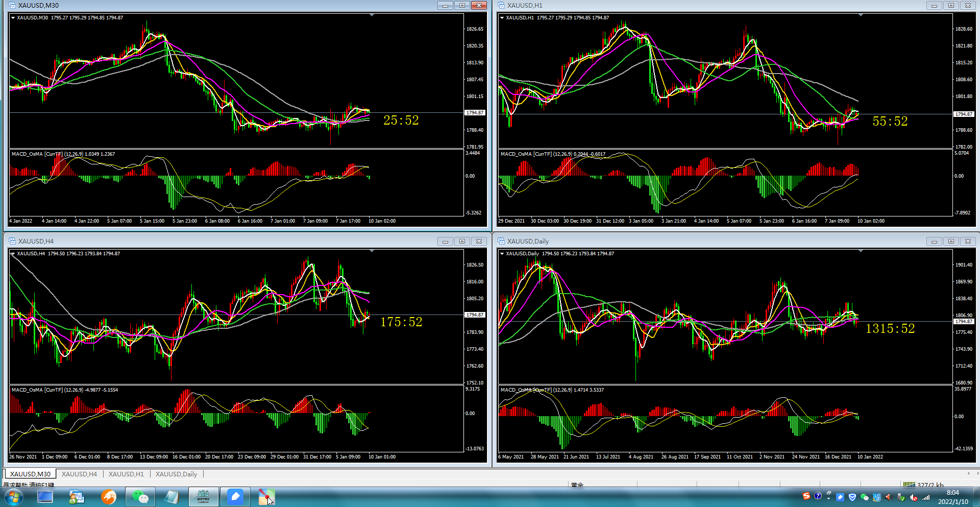Click the 1794.87 price tag on M30 chart
The image size is (980, 507).
pos(475,112)
